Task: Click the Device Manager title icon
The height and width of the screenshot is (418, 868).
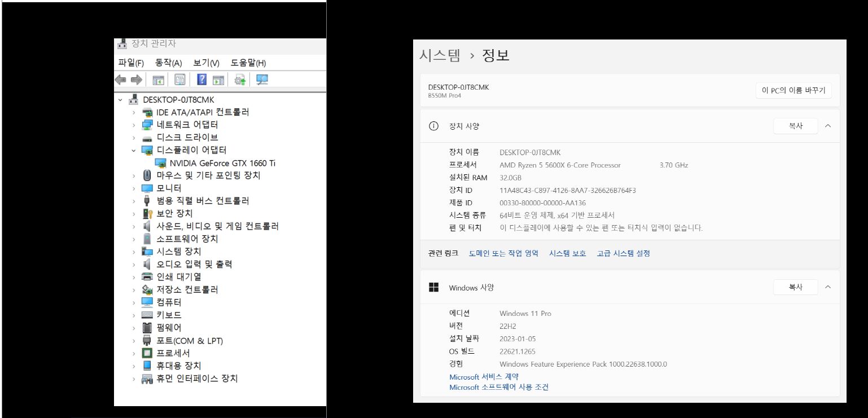Action: pos(122,43)
